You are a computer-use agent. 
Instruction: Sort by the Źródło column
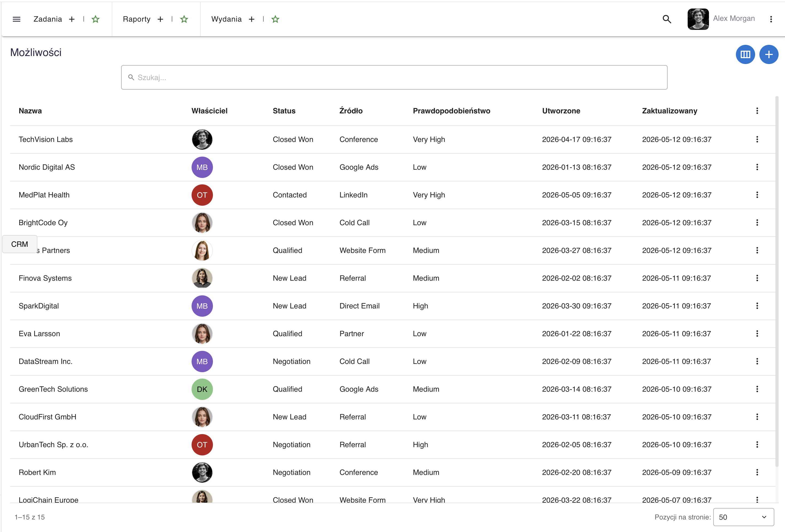(351, 111)
